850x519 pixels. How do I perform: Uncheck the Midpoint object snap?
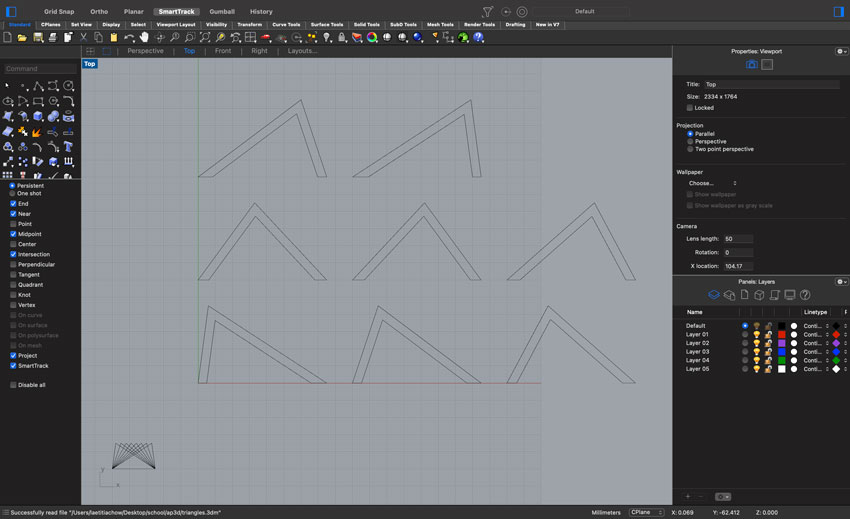click(13, 234)
